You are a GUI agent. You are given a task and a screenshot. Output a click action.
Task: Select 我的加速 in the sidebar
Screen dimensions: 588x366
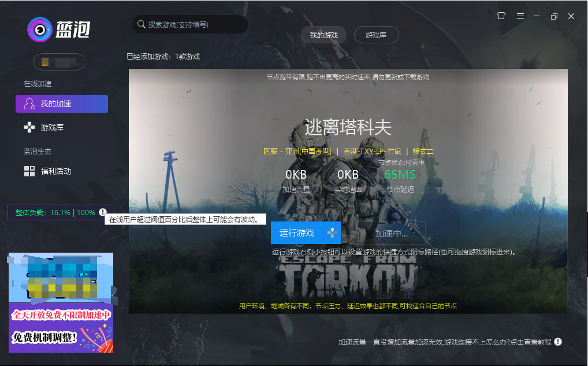click(x=62, y=103)
